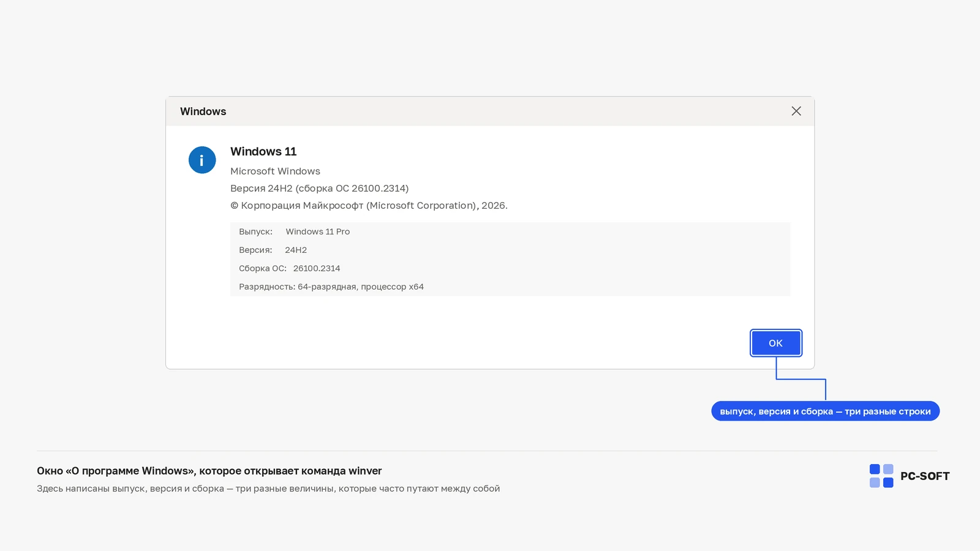Click the PC-SOFT brand name text

[925, 476]
